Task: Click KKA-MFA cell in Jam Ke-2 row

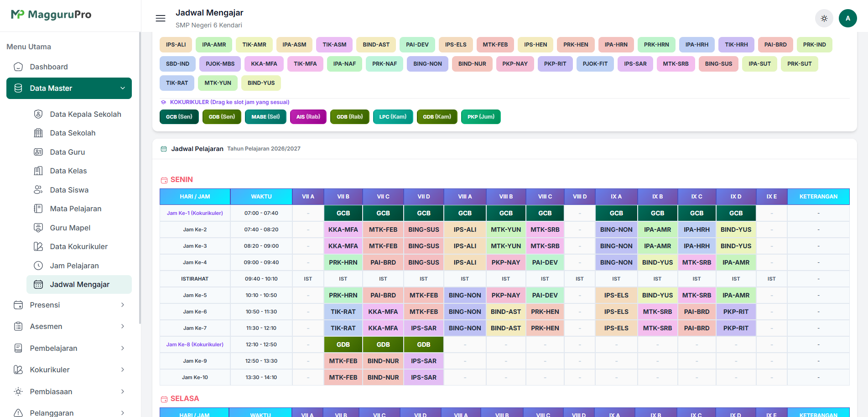Action: [x=343, y=229]
